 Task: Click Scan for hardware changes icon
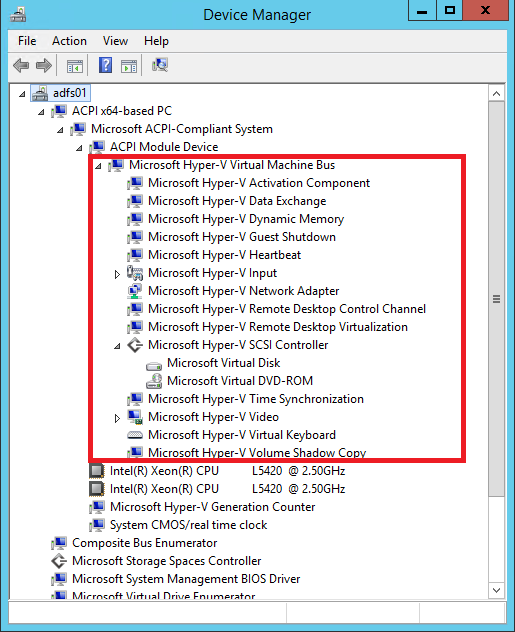[160, 65]
